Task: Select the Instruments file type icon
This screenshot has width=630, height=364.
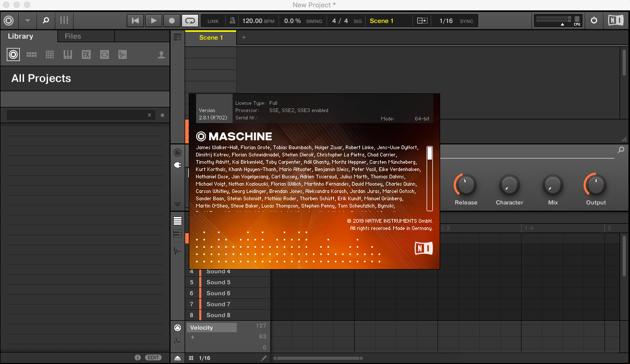Action: point(68,54)
